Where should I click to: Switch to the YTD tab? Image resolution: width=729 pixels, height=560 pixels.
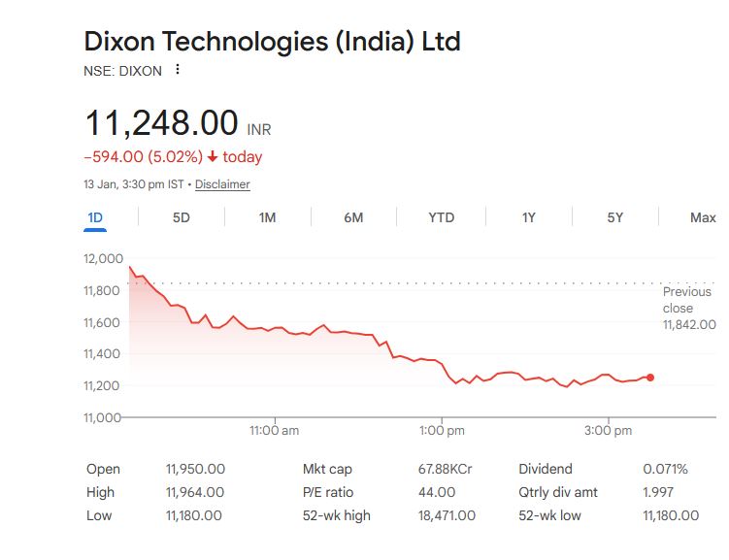coord(441,217)
